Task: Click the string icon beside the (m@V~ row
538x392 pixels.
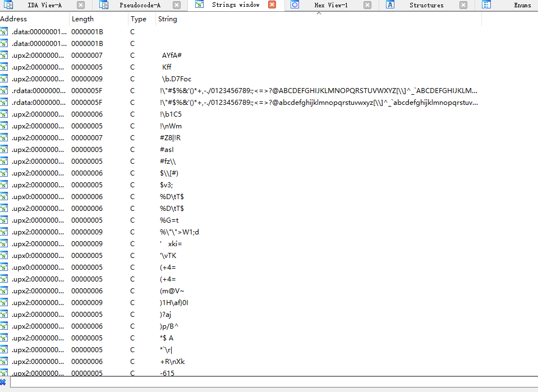Action: [x=4, y=291]
